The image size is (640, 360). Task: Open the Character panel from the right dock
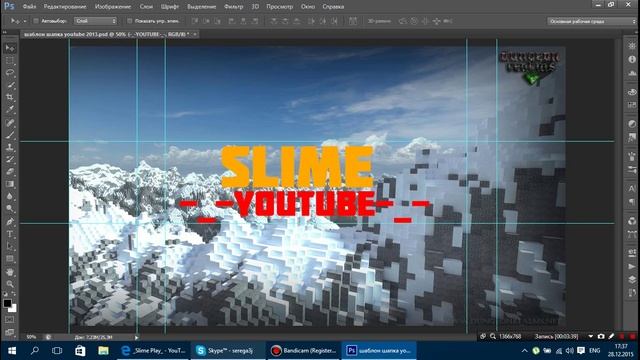632,189
